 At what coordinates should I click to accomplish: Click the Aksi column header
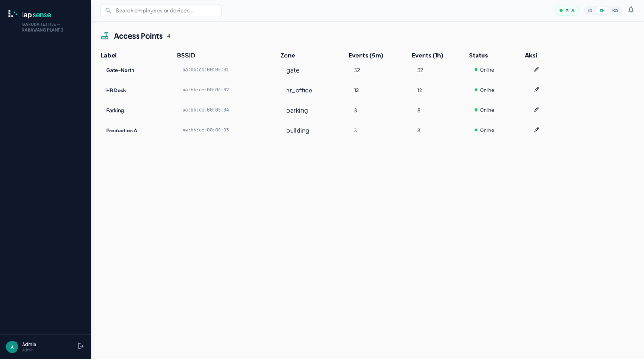point(531,56)
